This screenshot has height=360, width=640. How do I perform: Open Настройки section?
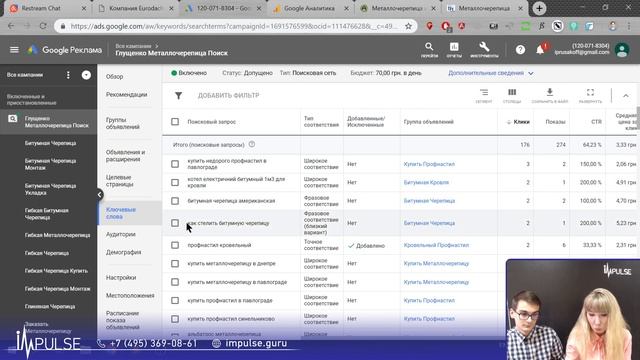pos(121,278)
